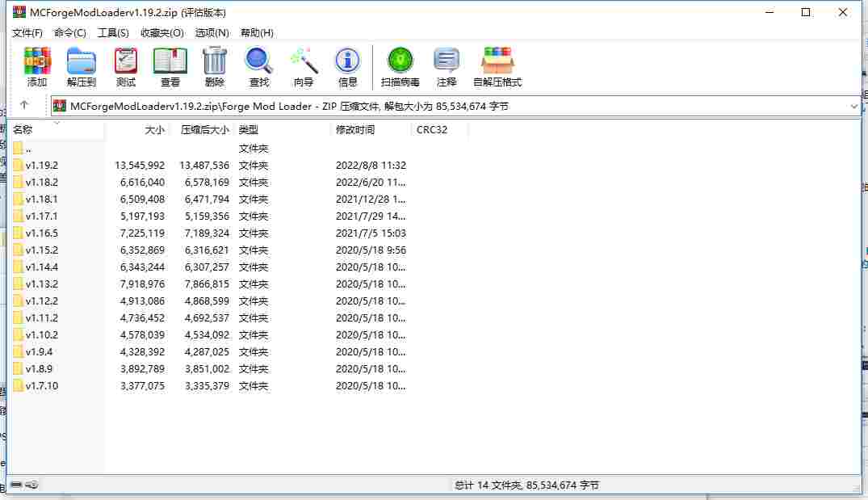Click the packed size value 7,189,324
This screenshot has width=868, height=500.
[x=207, y=233]
